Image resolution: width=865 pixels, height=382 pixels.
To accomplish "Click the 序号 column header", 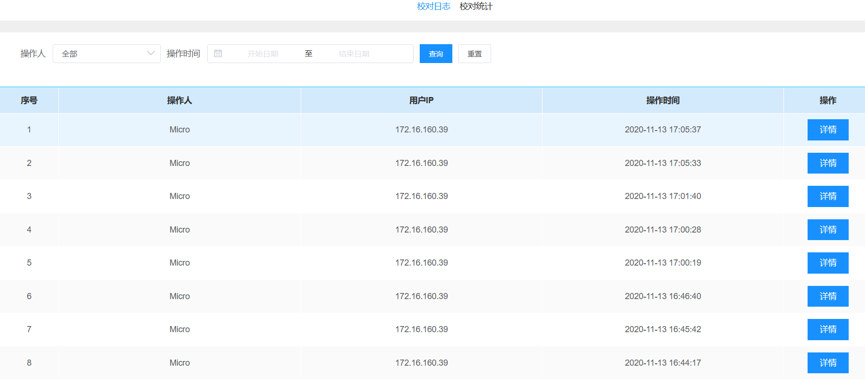I will tap(29, 100).
